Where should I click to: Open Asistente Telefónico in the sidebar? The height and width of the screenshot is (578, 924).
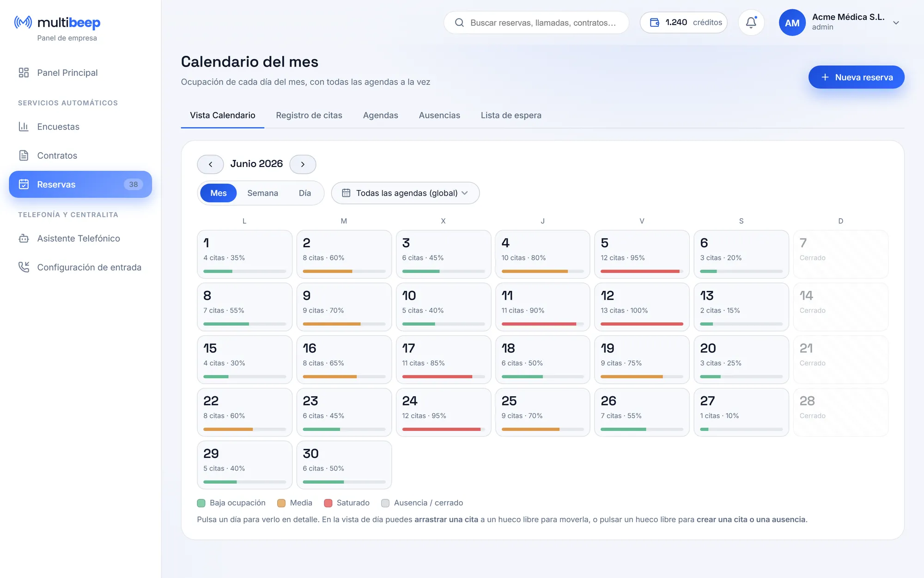(80, 239)
